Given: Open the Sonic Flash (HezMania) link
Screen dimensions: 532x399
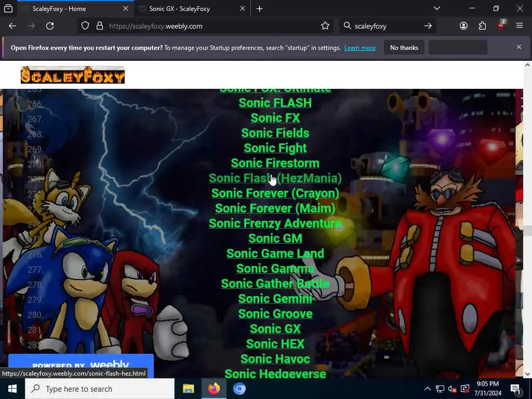Looking at the screenshot, I should point(275,178).
